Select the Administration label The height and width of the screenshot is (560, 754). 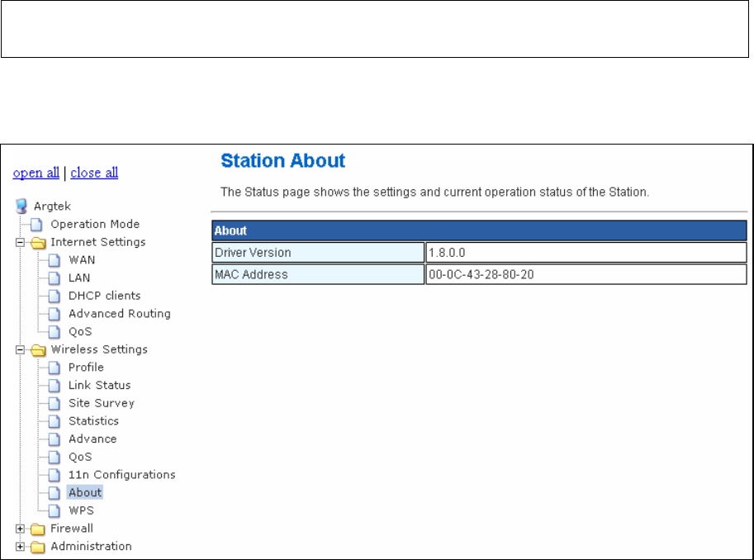(x=91, y=546)
